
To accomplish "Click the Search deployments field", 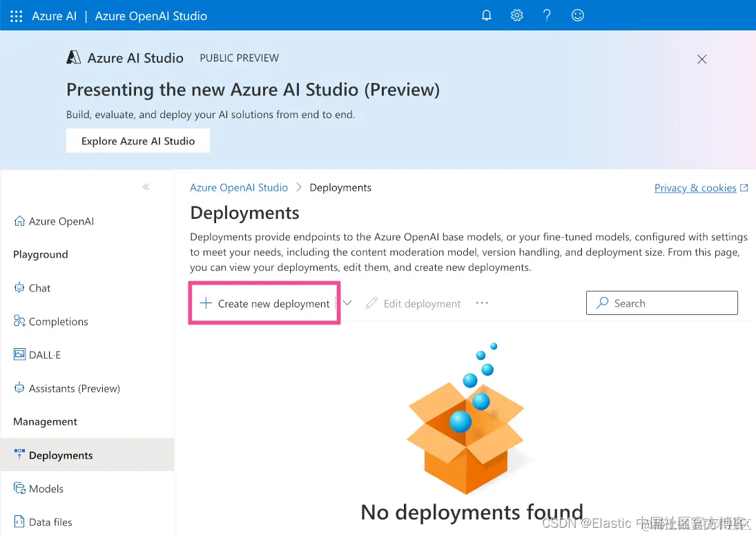I will click(662, 303).
